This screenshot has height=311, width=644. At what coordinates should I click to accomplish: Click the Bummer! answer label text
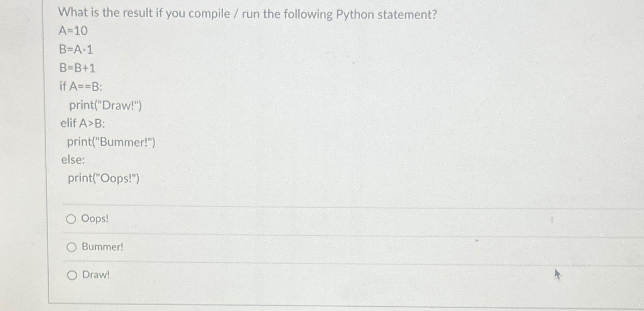[x=103, y=247]
